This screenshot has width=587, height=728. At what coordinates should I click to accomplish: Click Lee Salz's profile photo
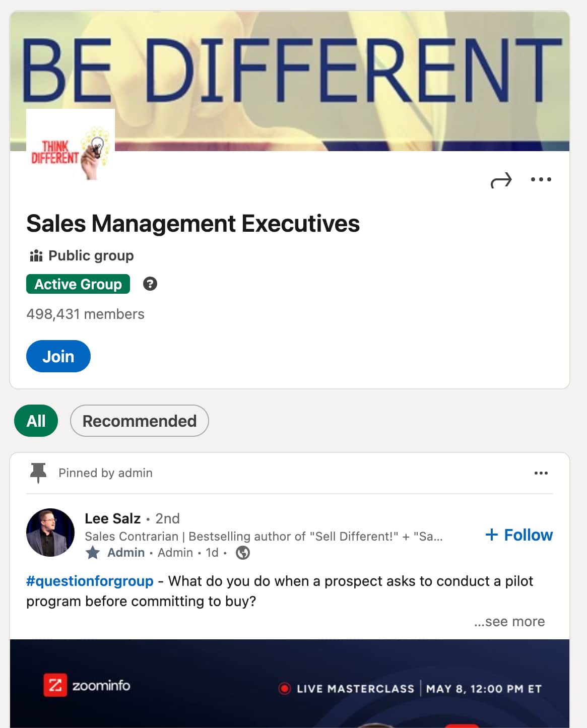point(50,533)
